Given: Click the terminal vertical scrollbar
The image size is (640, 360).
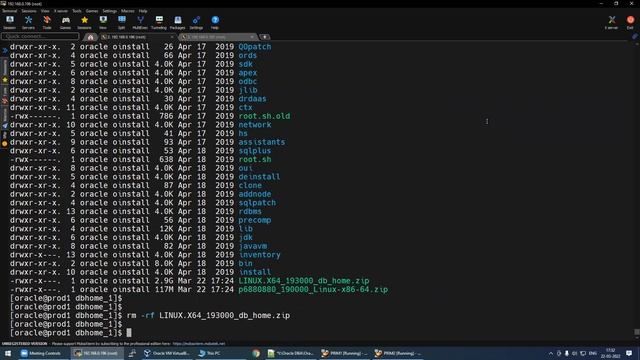Looking at the screenshot, I should point(636,188).
